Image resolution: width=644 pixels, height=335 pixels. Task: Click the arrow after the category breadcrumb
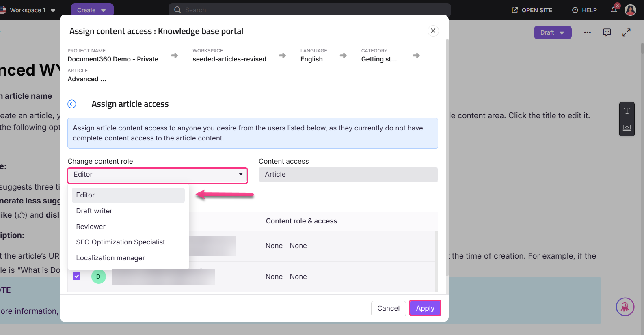click(416, 56)
